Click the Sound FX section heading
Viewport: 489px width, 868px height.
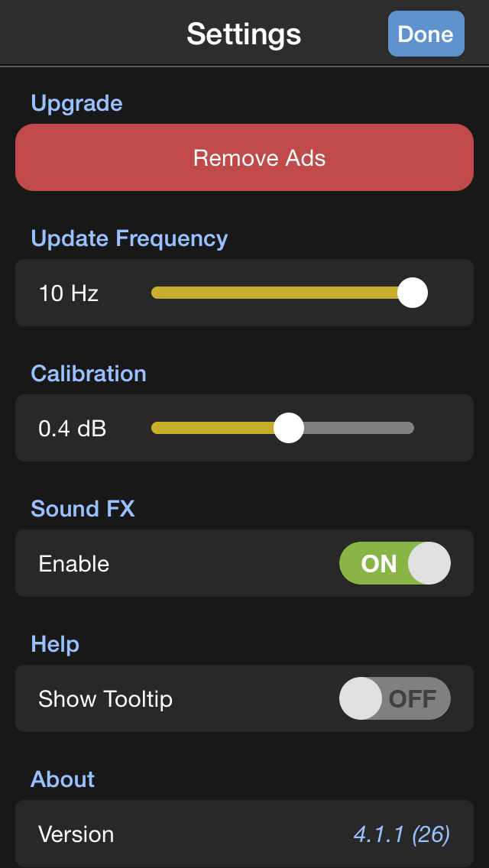pos(83,509)
